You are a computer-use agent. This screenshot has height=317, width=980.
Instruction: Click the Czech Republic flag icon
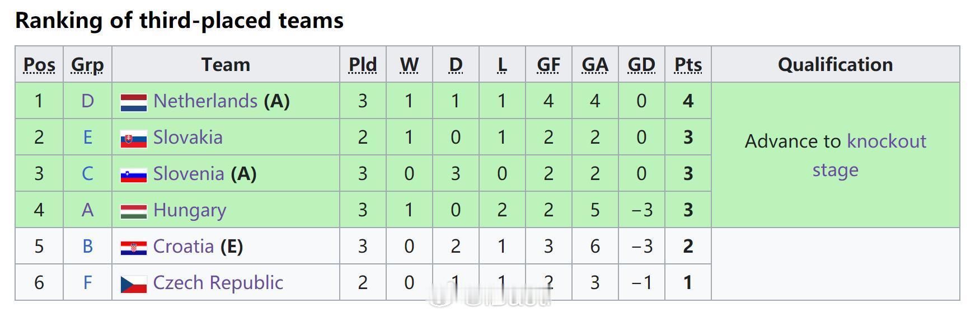pos(134,284)
